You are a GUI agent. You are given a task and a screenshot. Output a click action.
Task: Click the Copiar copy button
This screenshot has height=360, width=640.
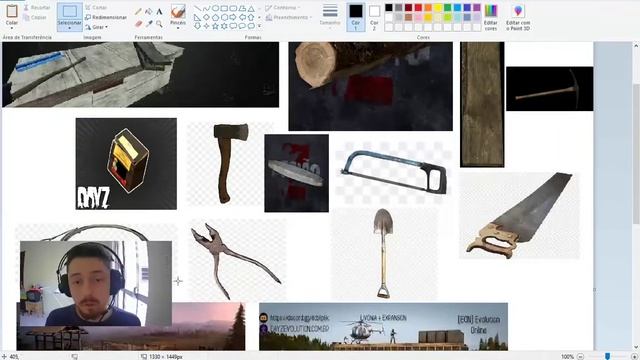point(35,18)
